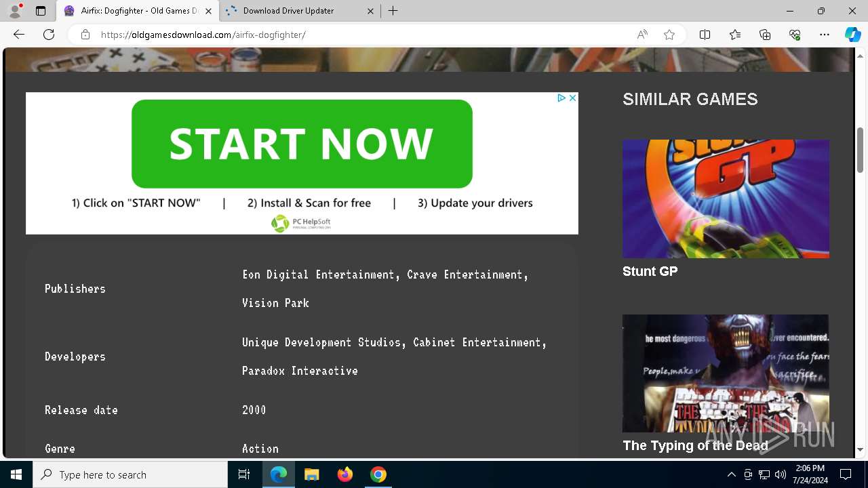Select the Unique Development Studios developer text
The width and height of the screenshot is (868, 488).
tap(321, 342)
